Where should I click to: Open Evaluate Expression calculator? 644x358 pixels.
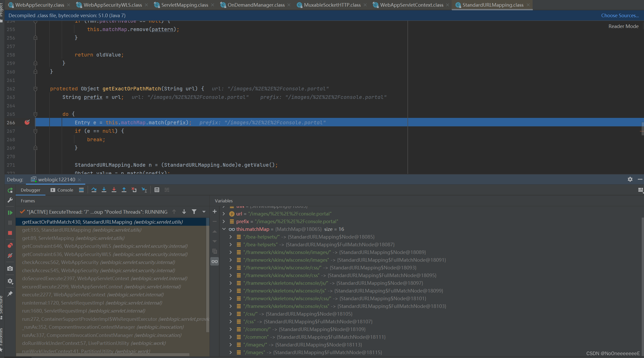tap(157, 190)
